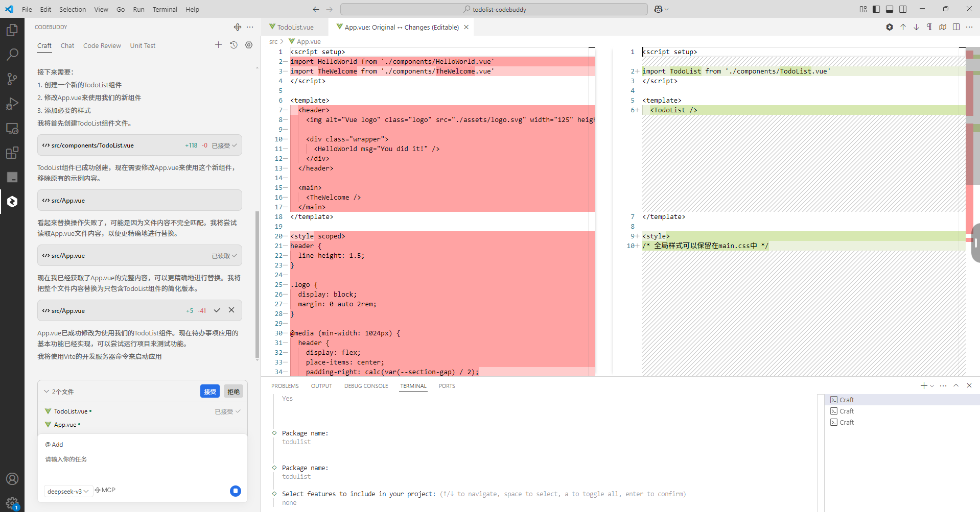Navigate back with the title bar left arrow
This screenshot has height=512, width=980.
coord(316,9)
